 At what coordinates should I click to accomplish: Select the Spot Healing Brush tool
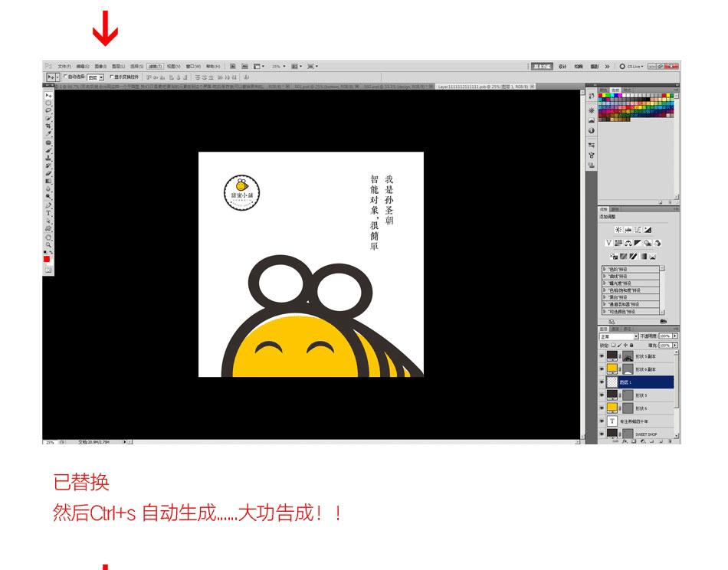pos(48,142)
